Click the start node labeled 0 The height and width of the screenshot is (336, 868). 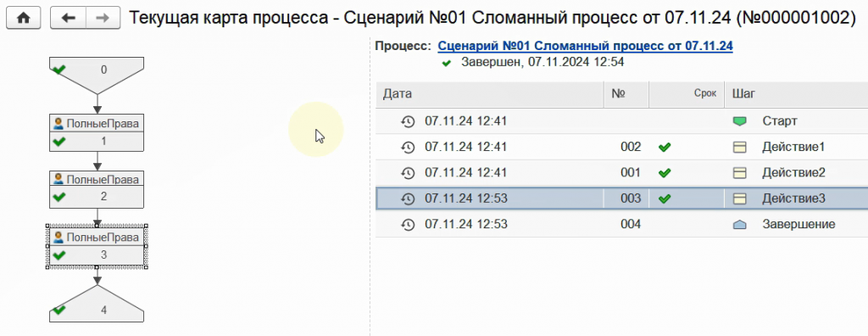[97, 75]
